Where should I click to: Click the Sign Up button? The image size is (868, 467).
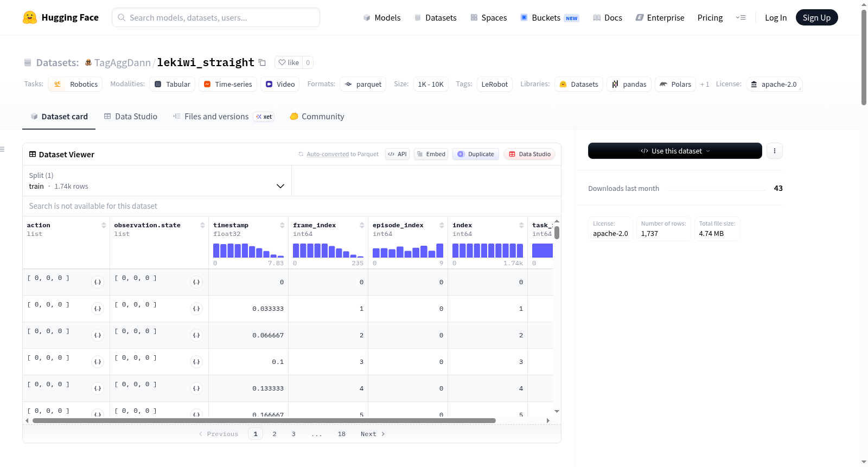(816, 17)
